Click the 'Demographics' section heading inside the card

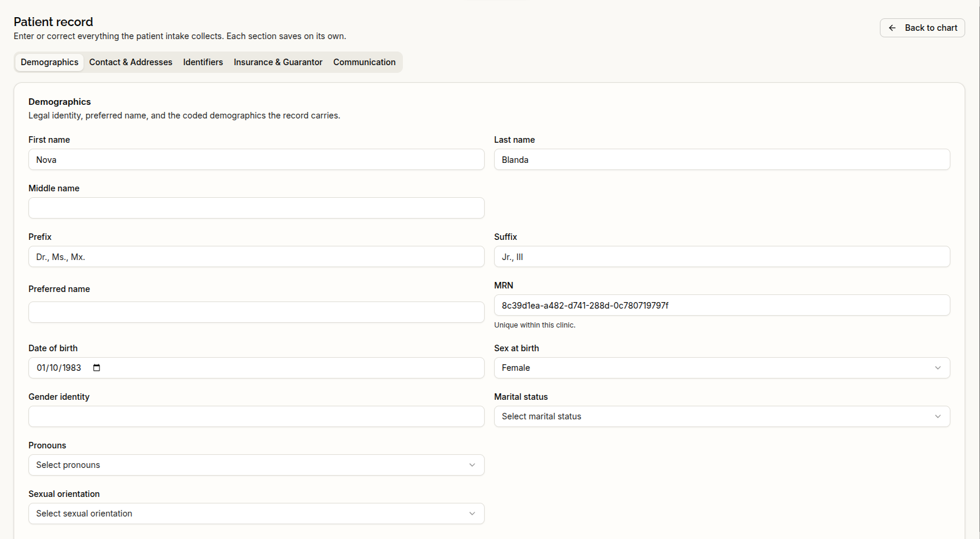pos(60,102)
